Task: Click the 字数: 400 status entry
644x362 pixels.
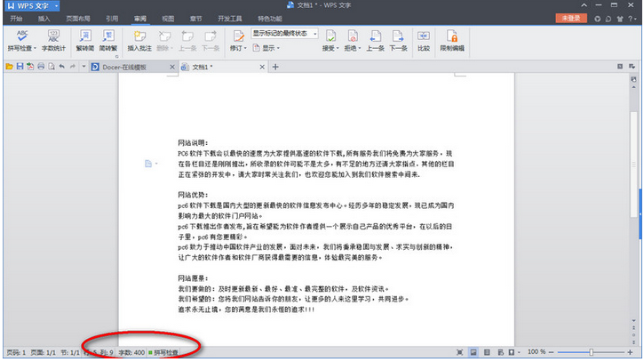Action: click(131, 352)
